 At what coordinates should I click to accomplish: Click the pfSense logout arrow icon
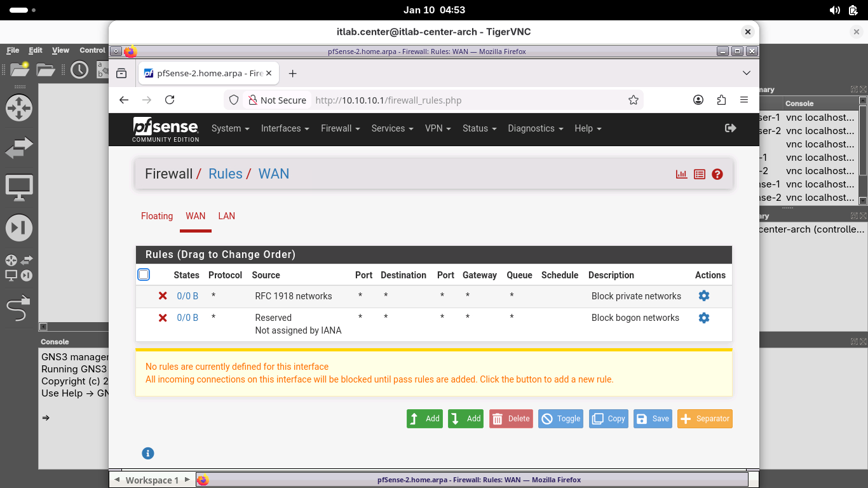pyautogui.click(x=731, y=128)
